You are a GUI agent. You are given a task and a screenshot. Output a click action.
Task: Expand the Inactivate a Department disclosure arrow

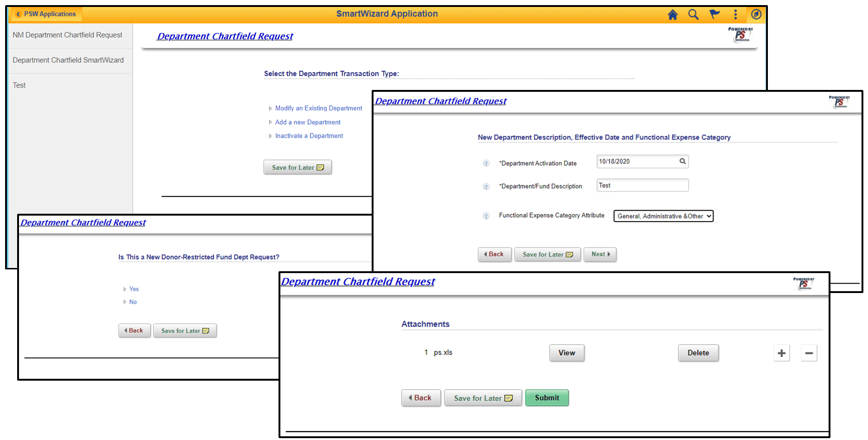[x=271, y=135]
